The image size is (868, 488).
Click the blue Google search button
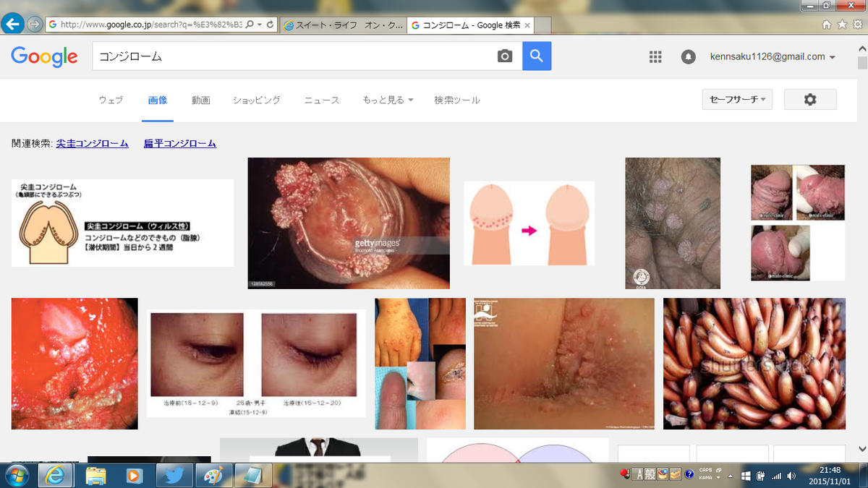537,56
